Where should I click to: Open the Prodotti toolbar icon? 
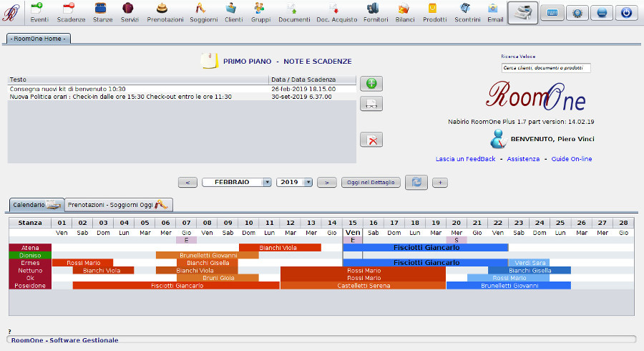tap(434, 12)
